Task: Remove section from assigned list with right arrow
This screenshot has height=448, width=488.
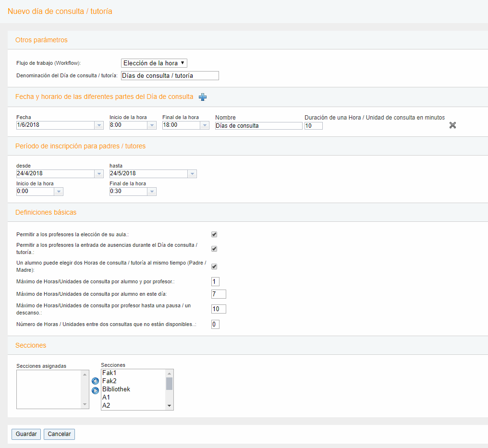Action: coord(95,390)
